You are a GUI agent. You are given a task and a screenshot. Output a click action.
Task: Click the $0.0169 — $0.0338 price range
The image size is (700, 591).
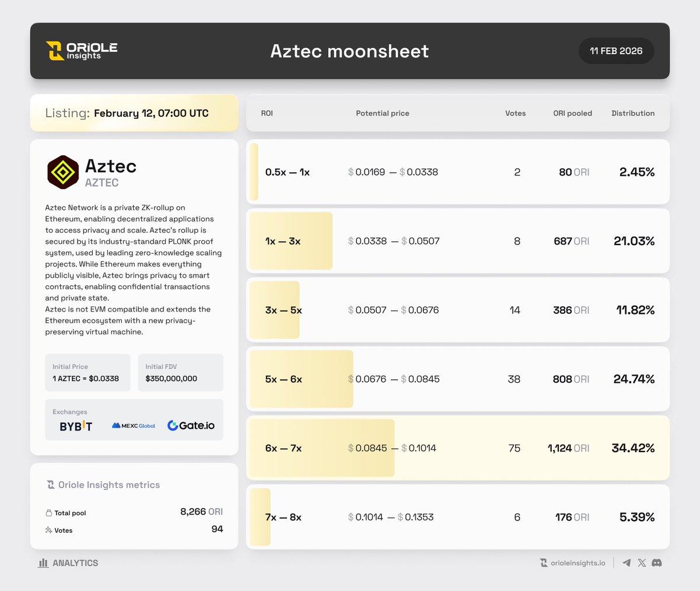pyautogui.click(x=393, y=172)
